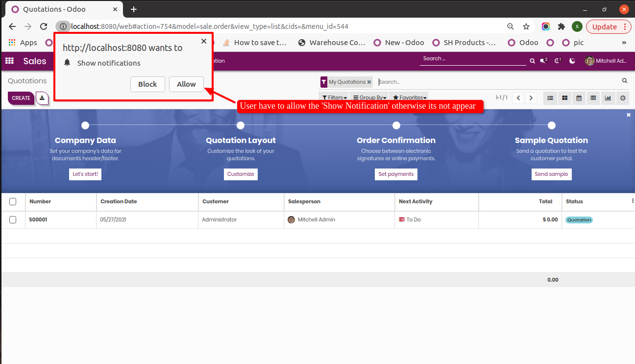Click the Let's start! button
The height and width of the screenshot is (364, 635).
click(x=85, y=174)
